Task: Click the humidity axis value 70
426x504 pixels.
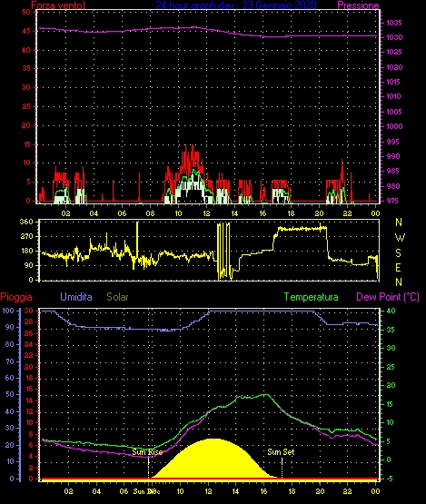Action: [x=10, y=361]
